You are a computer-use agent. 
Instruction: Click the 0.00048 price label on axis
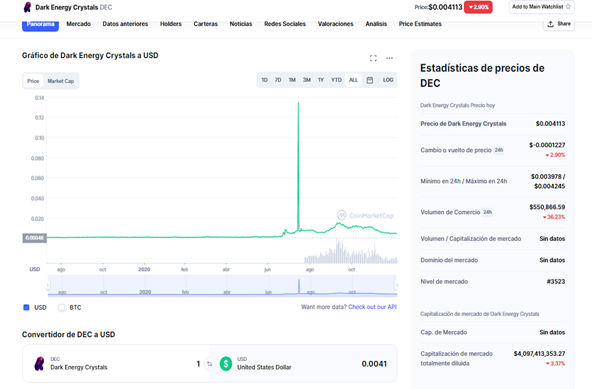point(34,238)
